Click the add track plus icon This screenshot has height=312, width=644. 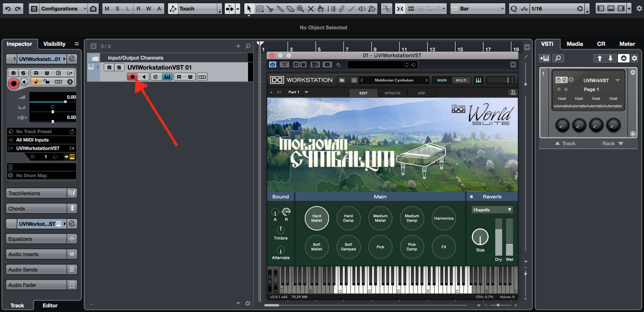(238, 46)
